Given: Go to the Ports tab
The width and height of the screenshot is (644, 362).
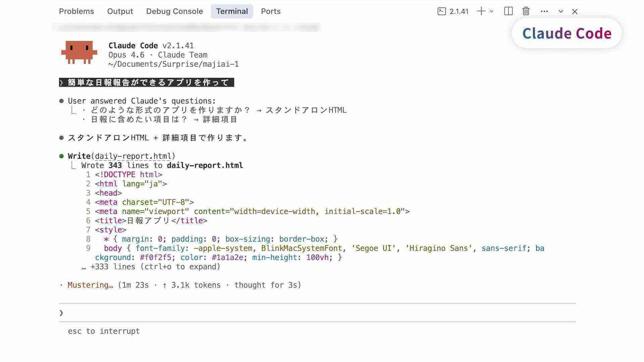Looking at the screenshot, I should 271,12.
